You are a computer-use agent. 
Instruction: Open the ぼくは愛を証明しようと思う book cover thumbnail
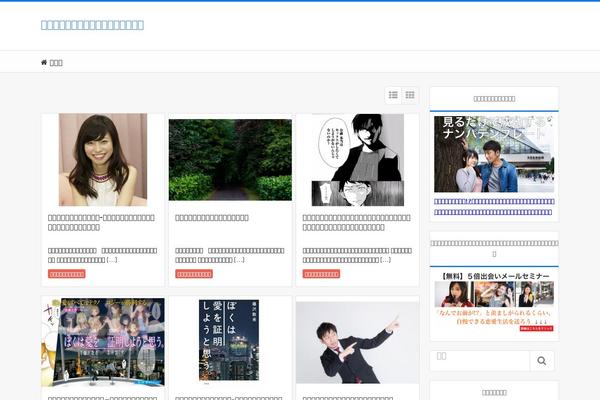[x=229, y=341]
